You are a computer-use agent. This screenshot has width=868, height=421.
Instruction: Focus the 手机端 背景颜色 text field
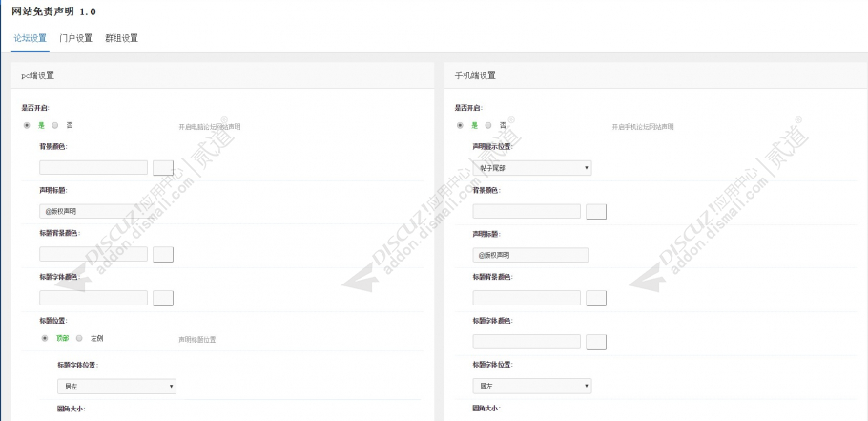coord(527,211)
